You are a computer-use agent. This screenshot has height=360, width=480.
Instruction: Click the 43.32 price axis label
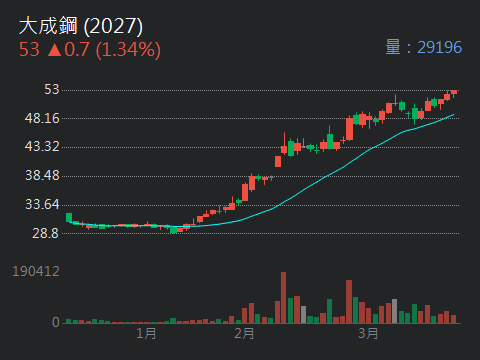pyautogui.click(x=42, y=146)
